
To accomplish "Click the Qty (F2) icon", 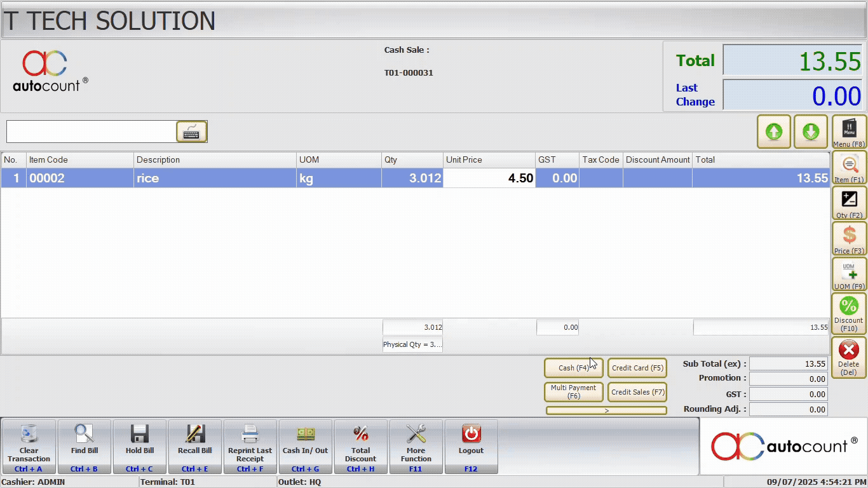I will tap(849, 203).
